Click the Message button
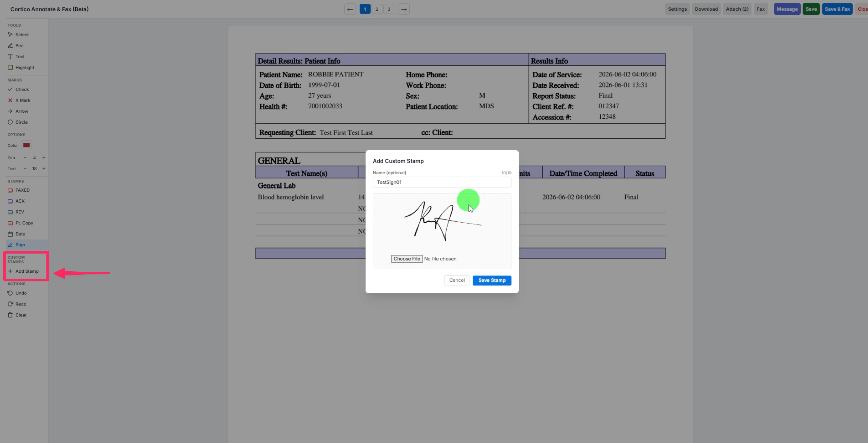Viewport: 868px width, 443px height. [x=787, y=9]
